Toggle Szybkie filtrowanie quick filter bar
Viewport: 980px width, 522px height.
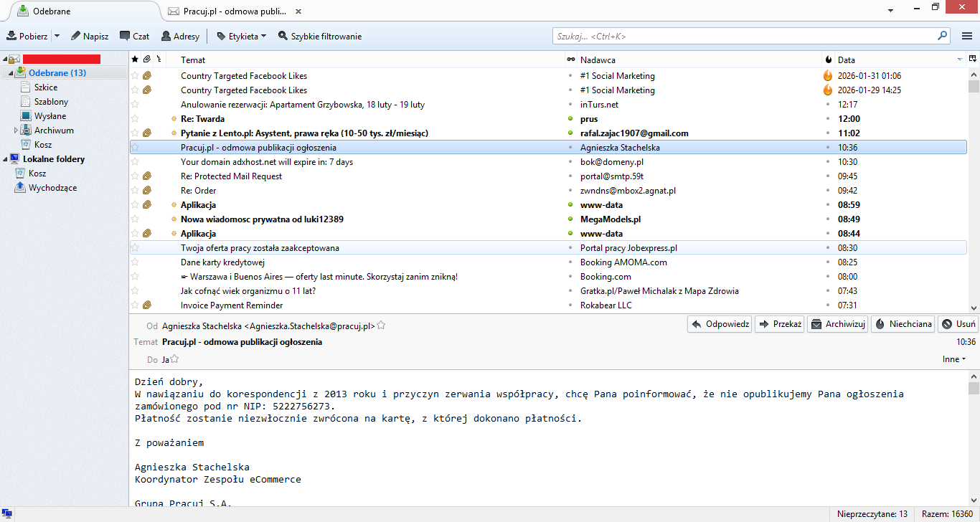click(320, 36)
